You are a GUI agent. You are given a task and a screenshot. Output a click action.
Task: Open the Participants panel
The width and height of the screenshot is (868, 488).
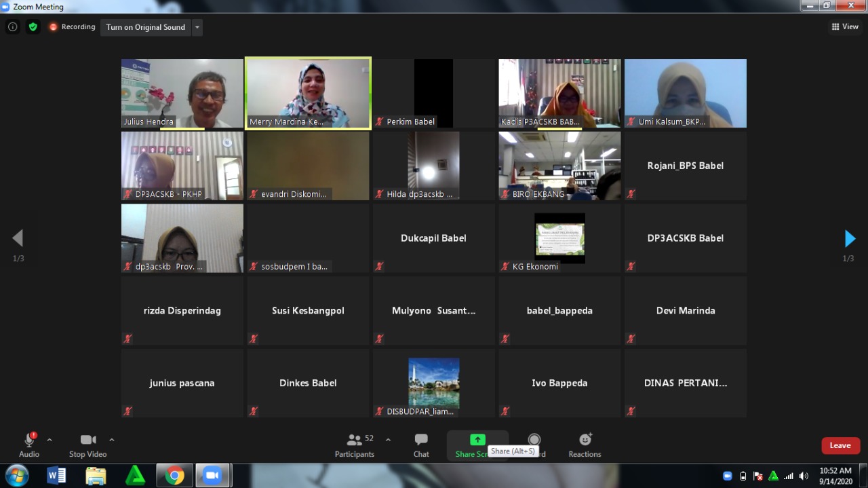[x=355, y=445]
